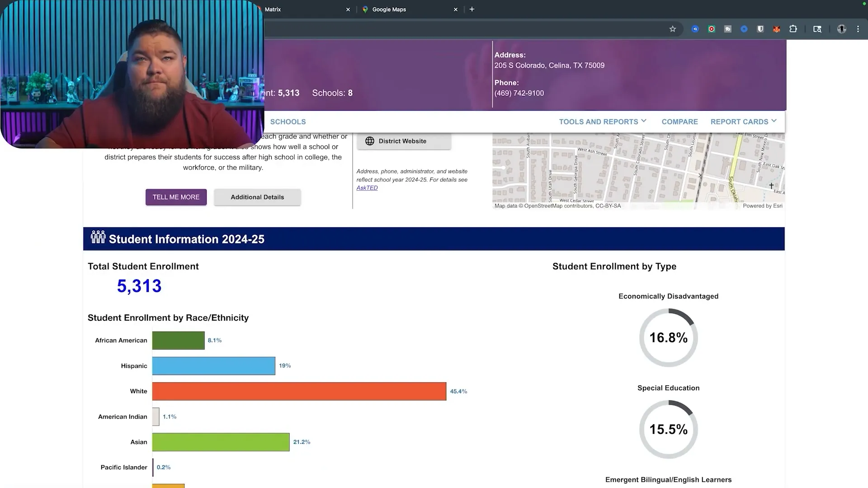This screenshot has width=868, height=488.
Task: Close the Google Maps tab
Action: point(456,9)
